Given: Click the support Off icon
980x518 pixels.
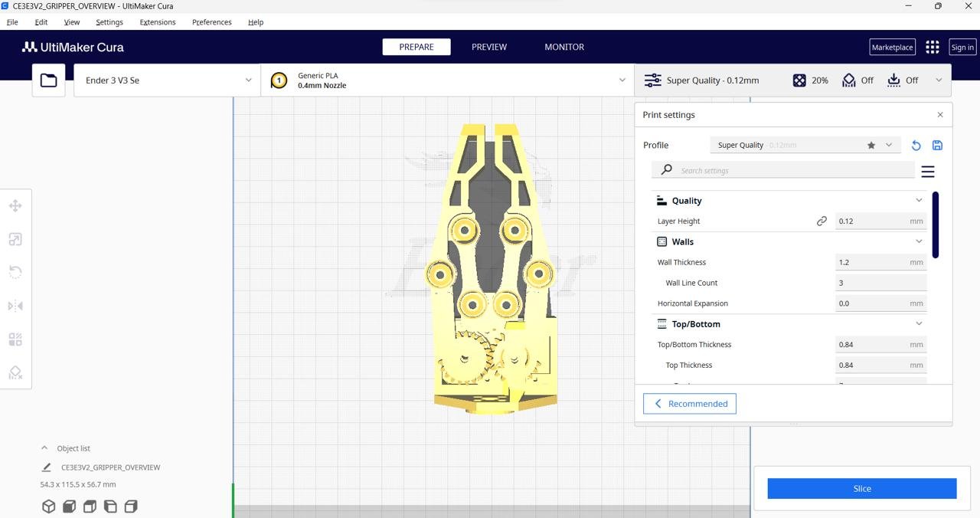Looking at the screenshot, I should click(x=848, y=80).
